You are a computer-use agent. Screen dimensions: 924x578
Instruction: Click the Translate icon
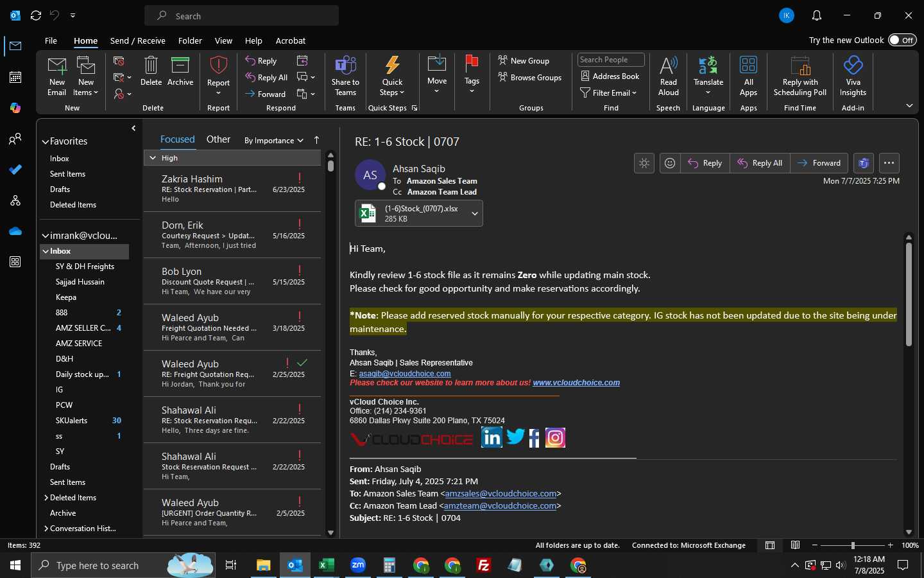coord(708,66)
